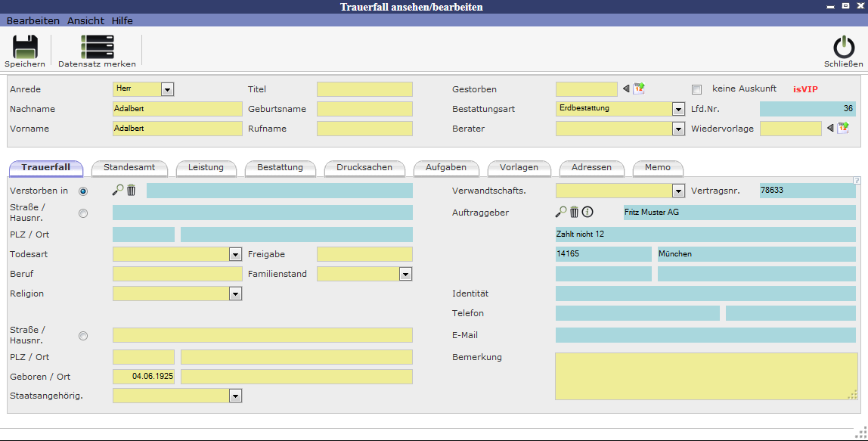Open the Drucksachen tab
868x441 pixels.
pos(364,167)
